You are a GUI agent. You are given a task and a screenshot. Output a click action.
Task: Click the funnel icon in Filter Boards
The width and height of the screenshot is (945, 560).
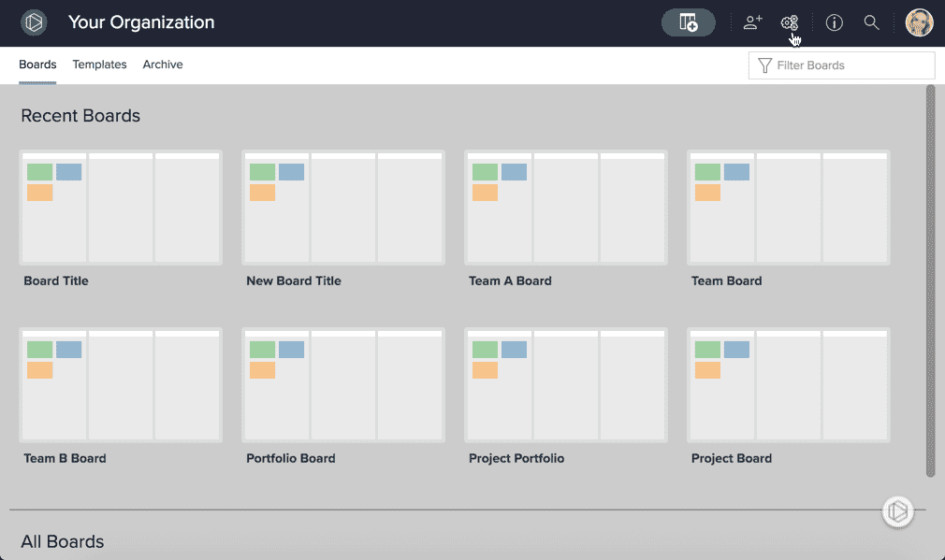point(764,65)
